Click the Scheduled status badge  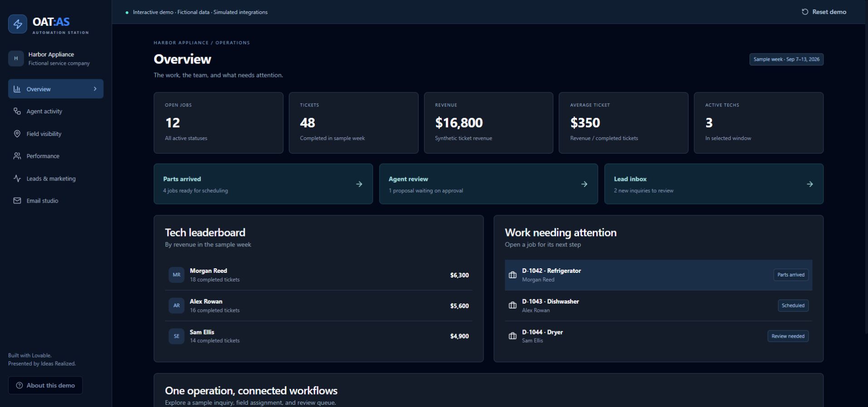[x=793, y=305]
